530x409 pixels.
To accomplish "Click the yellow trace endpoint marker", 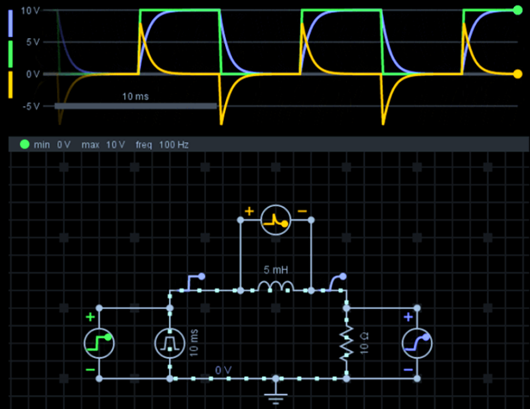I will click(518, 74).
